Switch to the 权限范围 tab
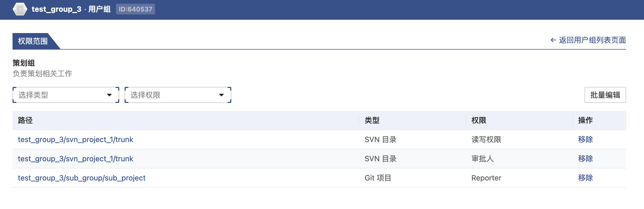The width and height of the screenshot is (644, 209). coord(33,41)
